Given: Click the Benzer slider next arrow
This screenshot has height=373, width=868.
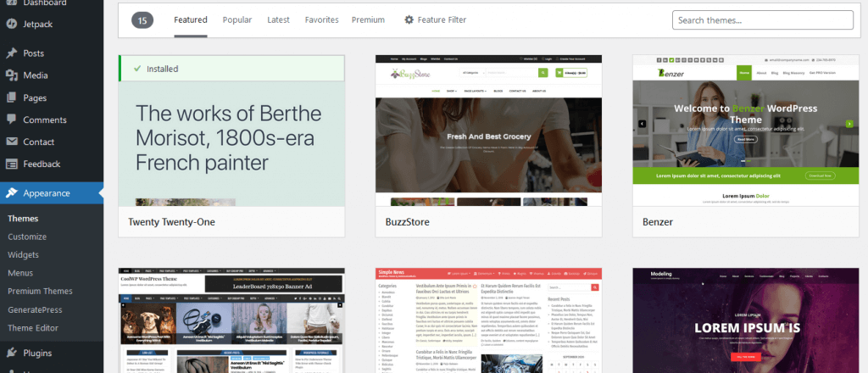Looking at the screenshot, I should pyautogui.click(x=849, y=124).
